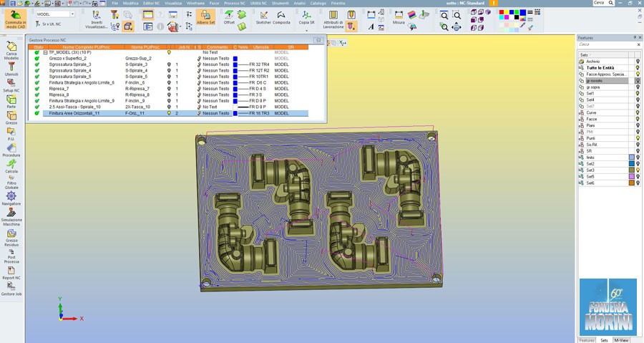Click the Parte sidebar icon
The width and height of the screenshot is (644, 343).
click(11, 102)
